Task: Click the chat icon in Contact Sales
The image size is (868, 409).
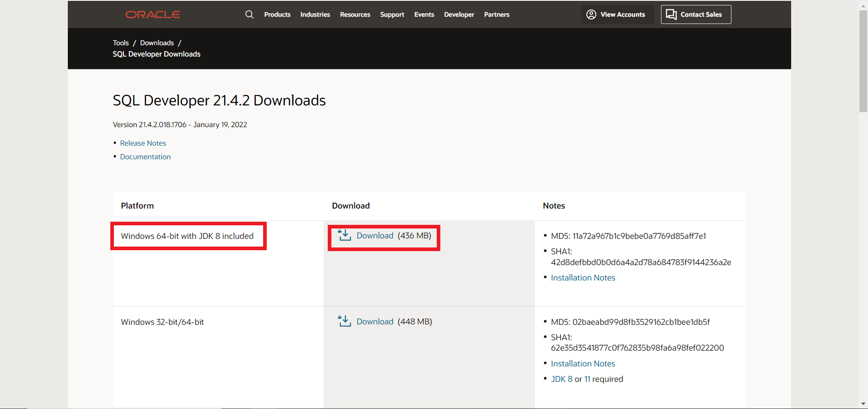Action: 671,14
